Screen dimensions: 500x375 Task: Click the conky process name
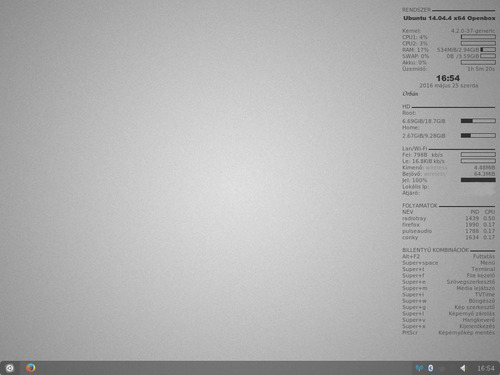410,237
